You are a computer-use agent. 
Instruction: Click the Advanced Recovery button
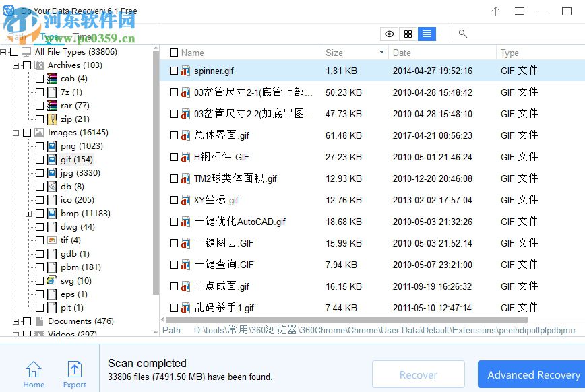[x=533, y=374]
